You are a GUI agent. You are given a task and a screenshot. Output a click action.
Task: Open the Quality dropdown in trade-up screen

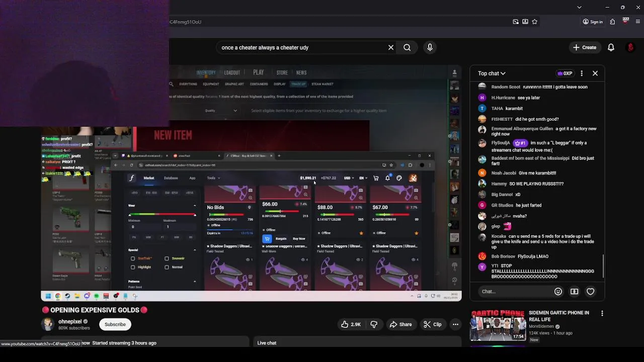pos(221,111)
